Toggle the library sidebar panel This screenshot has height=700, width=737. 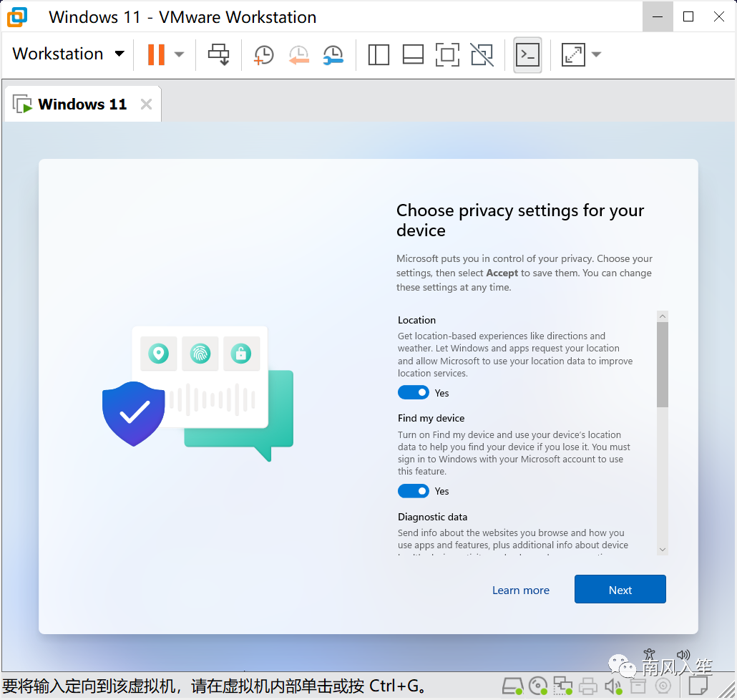(379, 55)
